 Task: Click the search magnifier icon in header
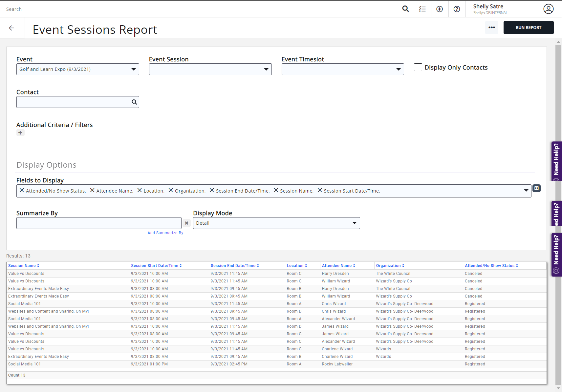tap(405, 9)
